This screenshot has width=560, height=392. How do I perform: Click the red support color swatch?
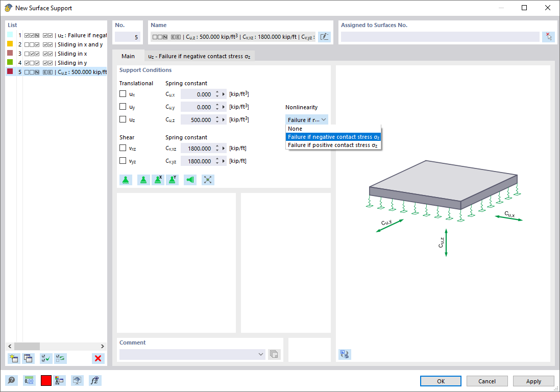tap(45, 380)
